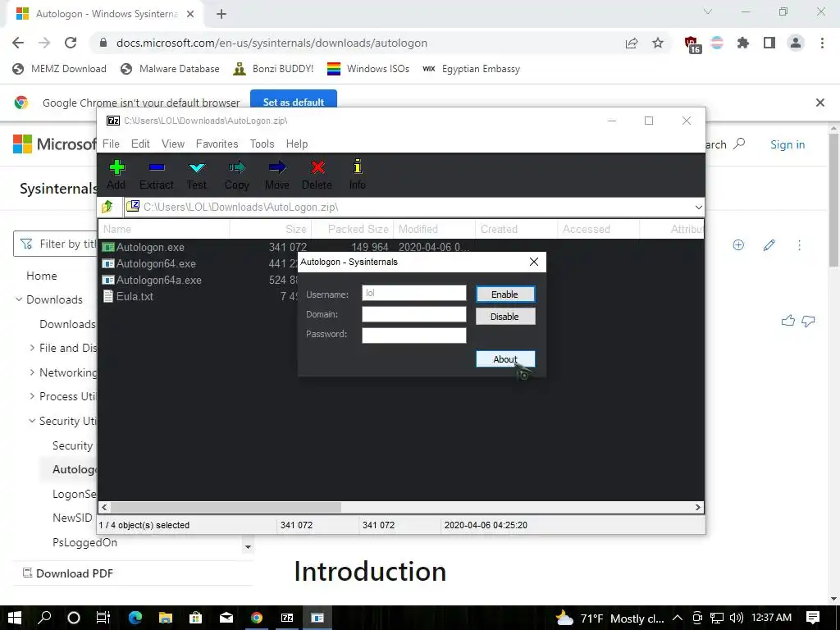Expand the 7-Zip address path dropdown
The image size is (840, 630).
[699, 207]
